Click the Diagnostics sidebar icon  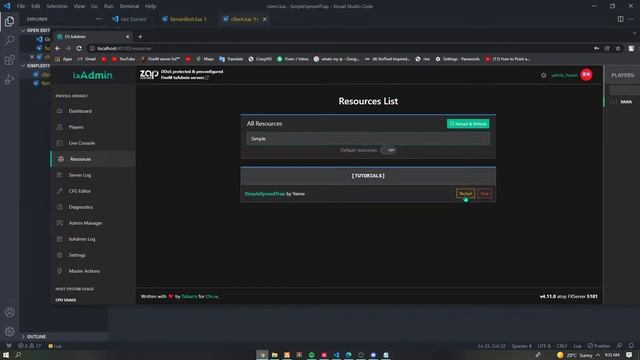tap(60, 207)
